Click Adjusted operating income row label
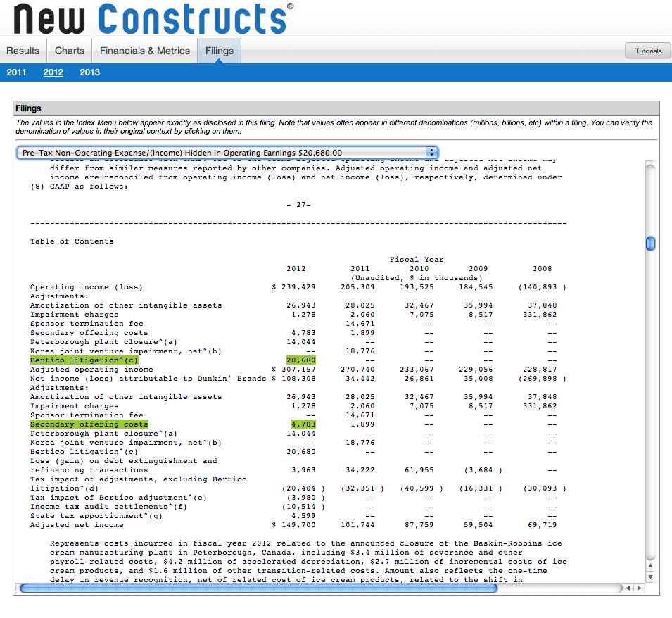This screenshot has height=618, width=672. [91, 370]
